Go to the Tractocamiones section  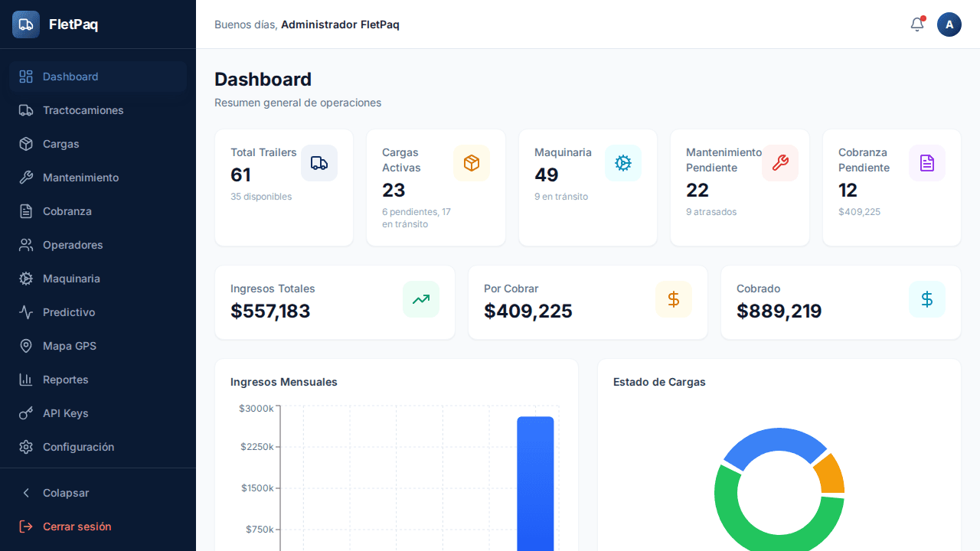tap(98, 110)
